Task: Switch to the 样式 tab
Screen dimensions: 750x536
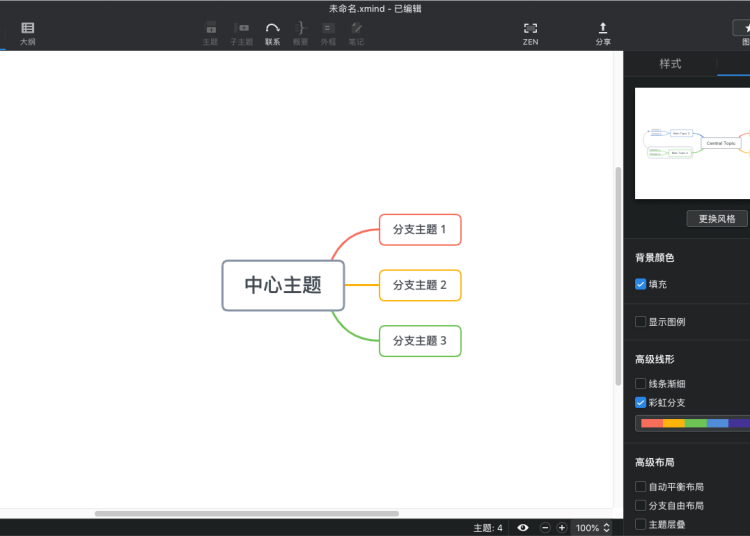Action: tap(670, 64)
